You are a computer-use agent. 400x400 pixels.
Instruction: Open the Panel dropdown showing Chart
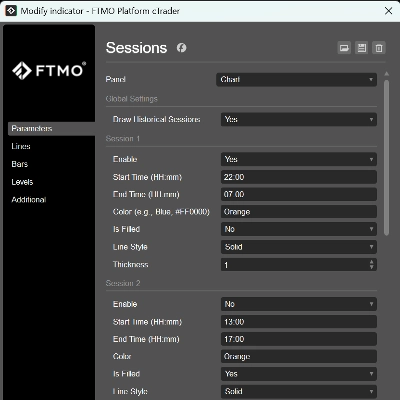pos(297,80)
